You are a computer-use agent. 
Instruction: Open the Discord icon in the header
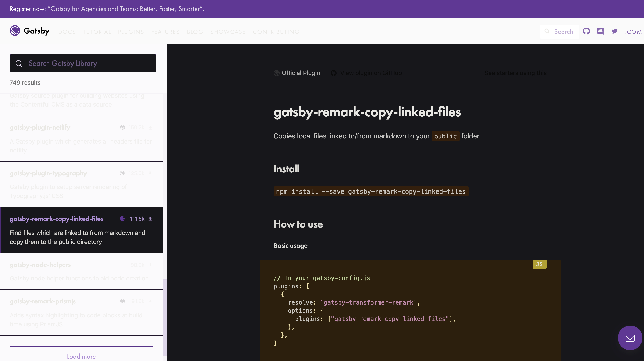click(x=600, y=31)
